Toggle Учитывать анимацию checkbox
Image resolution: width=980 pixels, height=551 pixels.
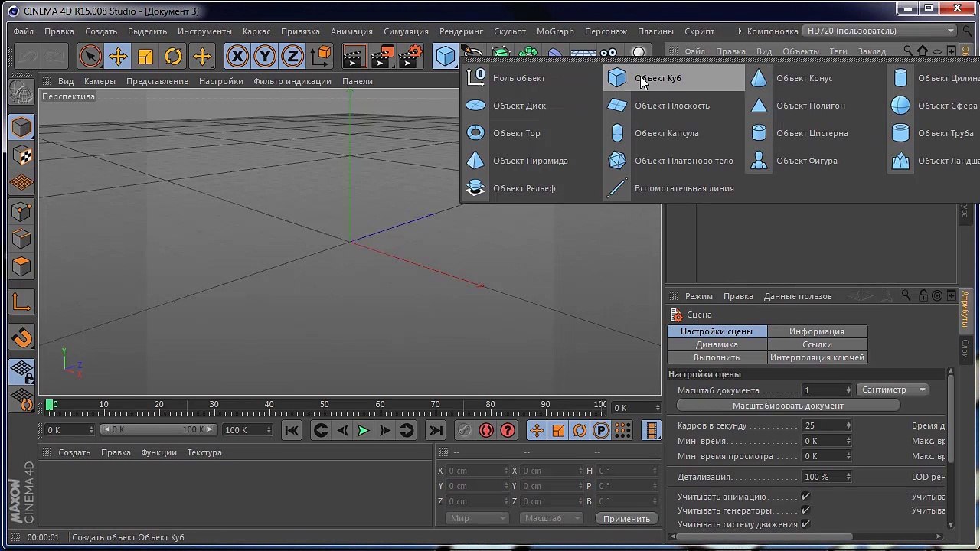pos(805,497)
